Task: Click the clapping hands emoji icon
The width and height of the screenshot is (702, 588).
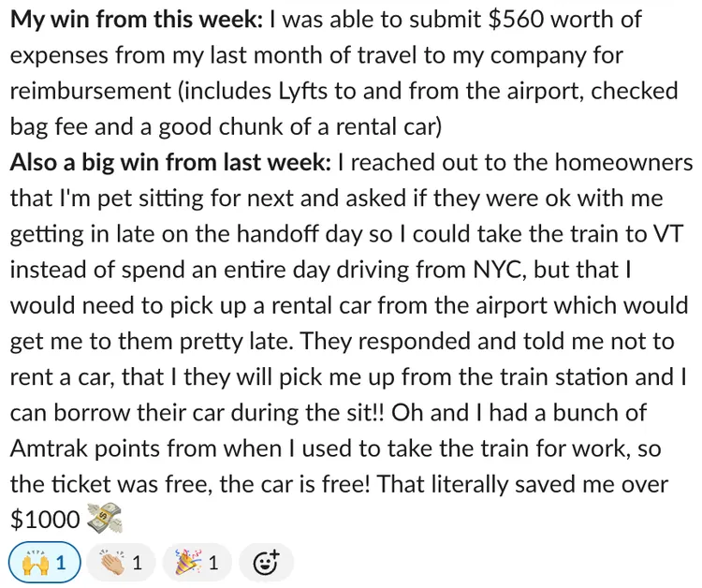Action: pos(113,563)
